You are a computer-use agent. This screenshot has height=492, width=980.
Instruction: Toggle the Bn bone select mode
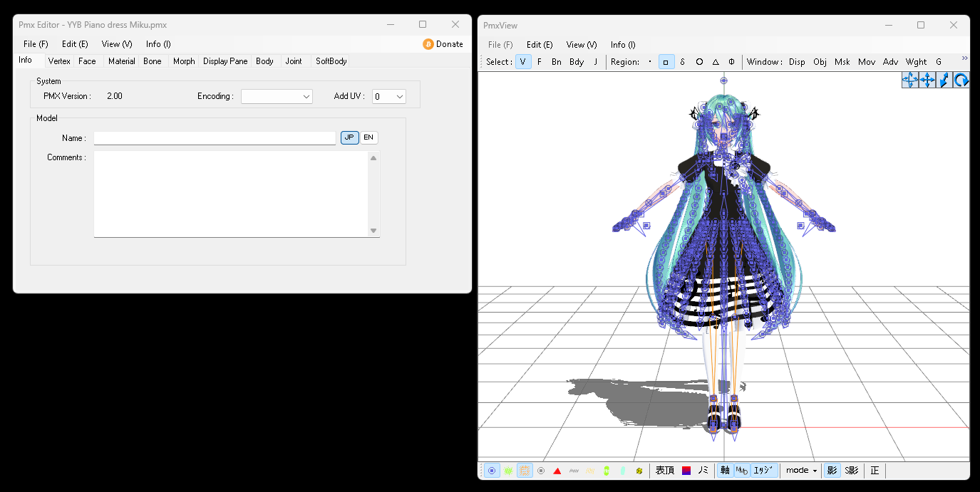557,62
